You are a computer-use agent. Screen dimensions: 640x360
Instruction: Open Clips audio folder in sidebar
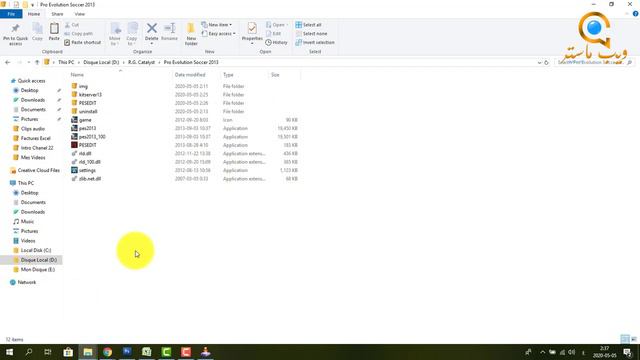[x=29, y=129]
